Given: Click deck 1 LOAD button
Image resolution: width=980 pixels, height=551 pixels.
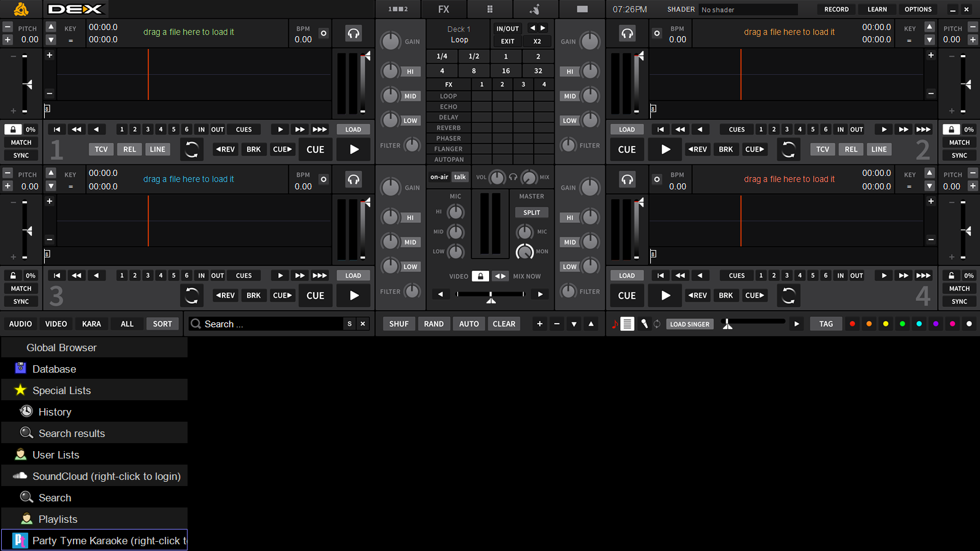Looking at the screenshot, I should coord(353,129).
